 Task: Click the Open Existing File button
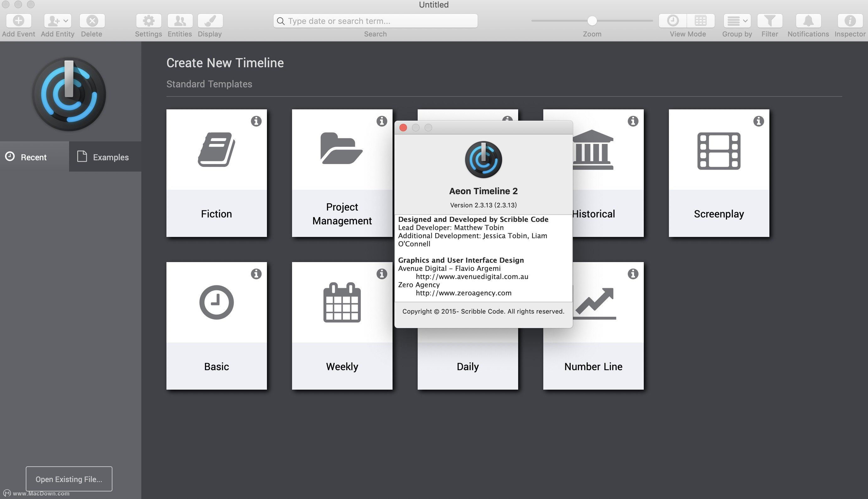click(x=69, y=479)
